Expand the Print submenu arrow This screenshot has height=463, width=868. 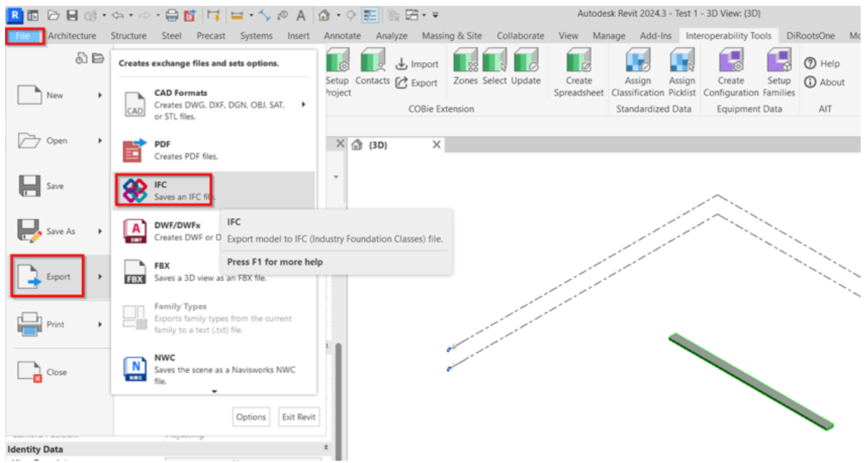point(100,324)
